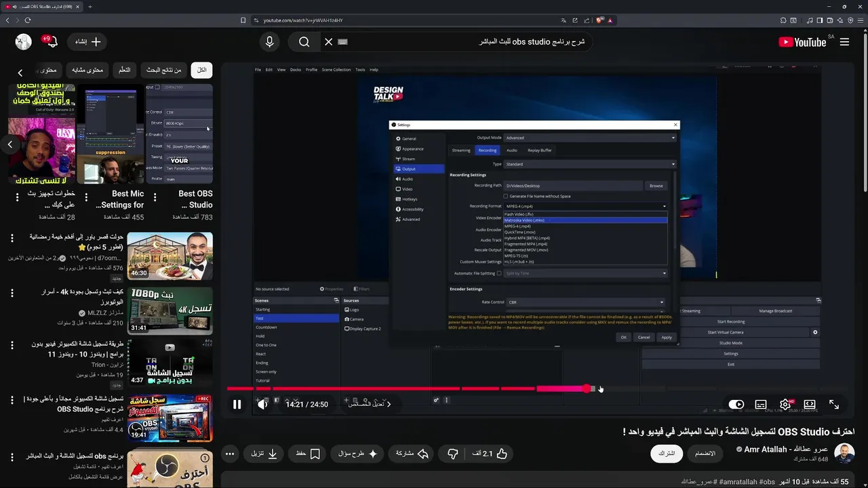Select the Replay Buffer tab in OBS Settings
This screenshot has height=488, width=868.
(540, 150)
